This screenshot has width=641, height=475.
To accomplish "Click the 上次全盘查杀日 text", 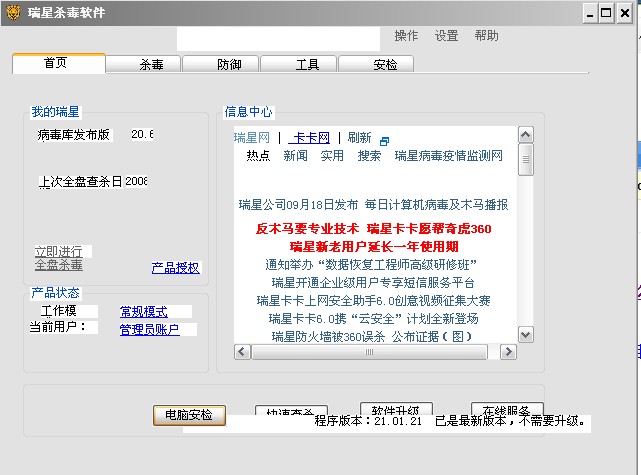I will 81,181.
